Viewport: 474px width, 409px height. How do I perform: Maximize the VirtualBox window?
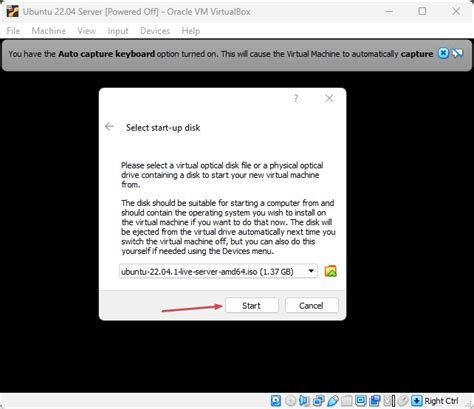point(422,11)
